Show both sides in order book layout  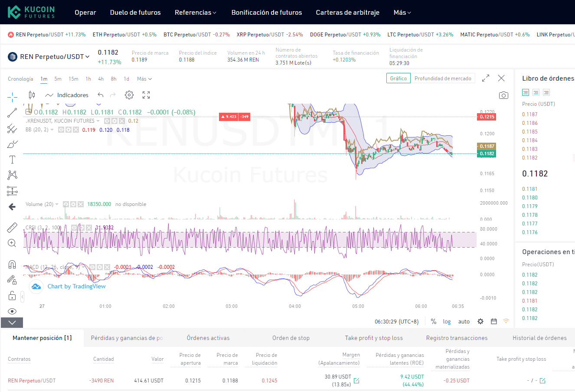(x=526, y=92)
